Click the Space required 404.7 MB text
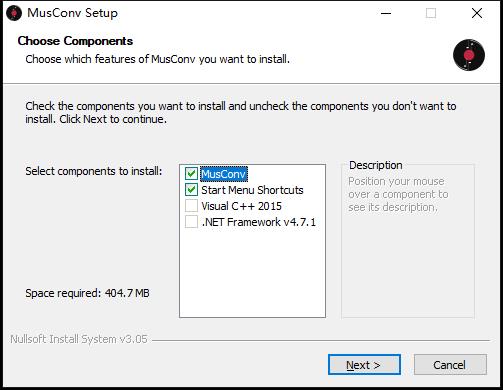The image size is (503, 390). [x=87, y=293]
